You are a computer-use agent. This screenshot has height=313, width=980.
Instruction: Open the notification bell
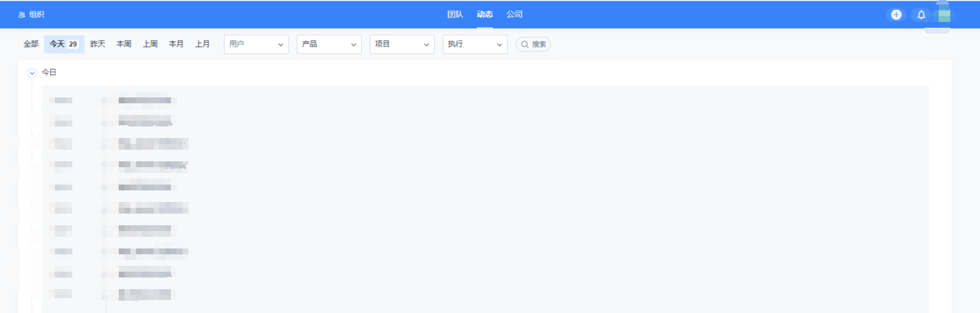coord(921,14)
